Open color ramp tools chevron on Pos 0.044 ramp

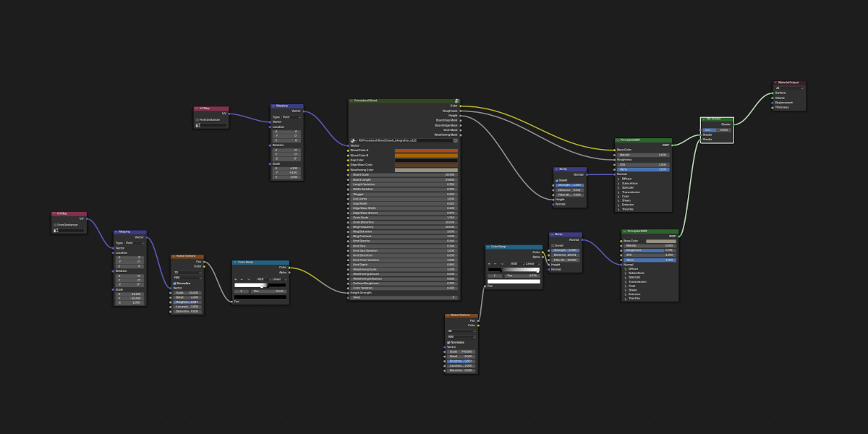pyautogui.click(x=249, y=279)
